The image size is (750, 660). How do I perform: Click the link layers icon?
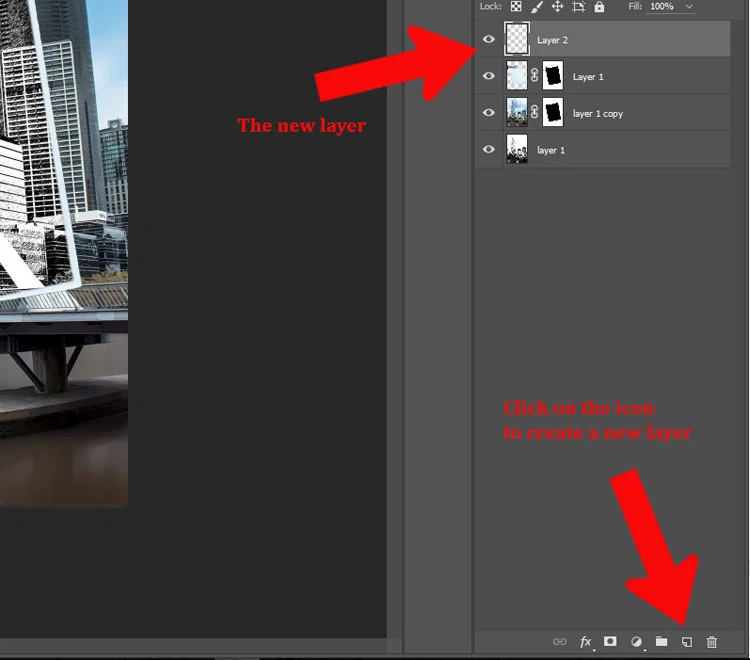560,642
